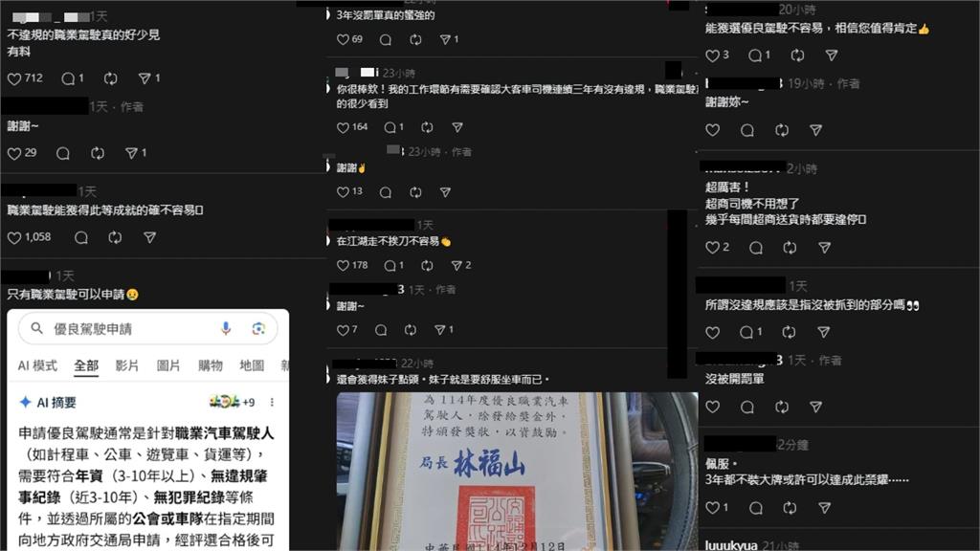The width and height of the screenshot is (980, 551).
Task: Click the AI 摘要 sparkle icon
Action: [x=24, y=402]
